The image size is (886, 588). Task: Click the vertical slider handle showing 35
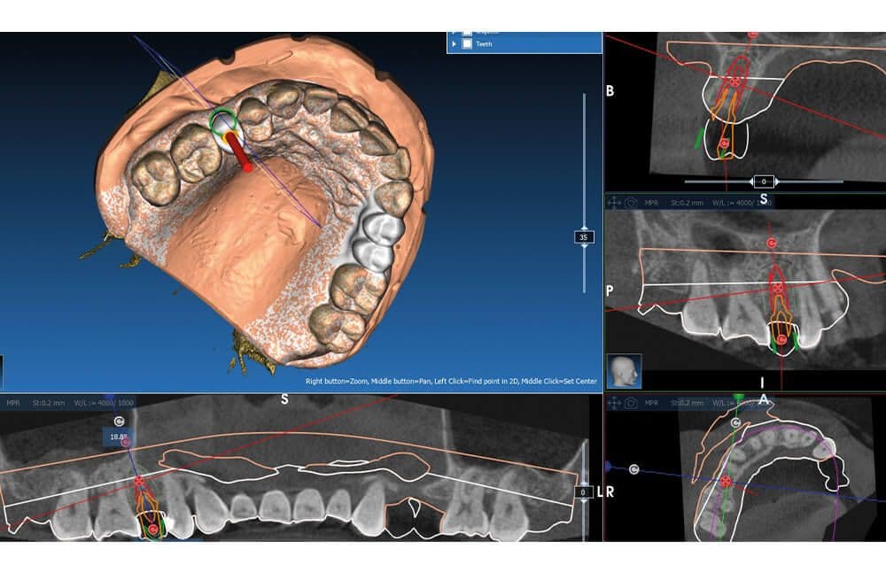point(584,237)
